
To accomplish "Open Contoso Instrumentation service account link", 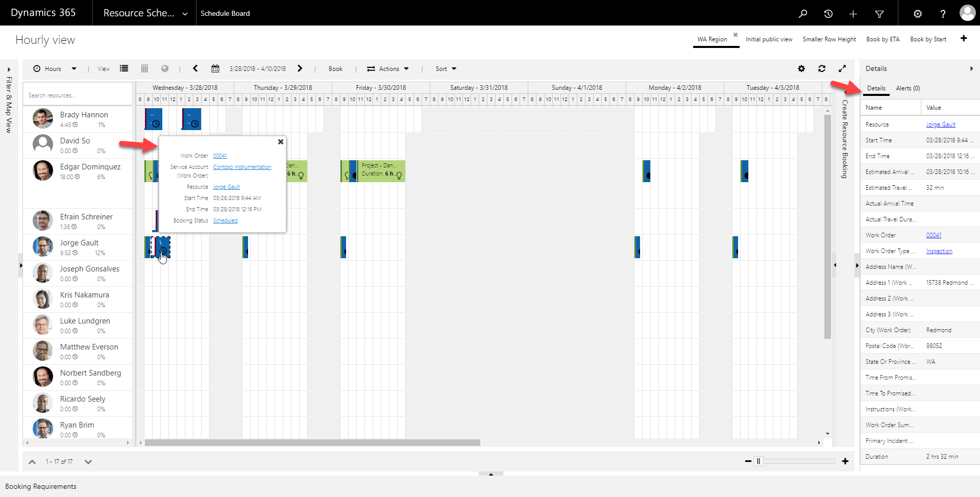I will click(242, 167).
